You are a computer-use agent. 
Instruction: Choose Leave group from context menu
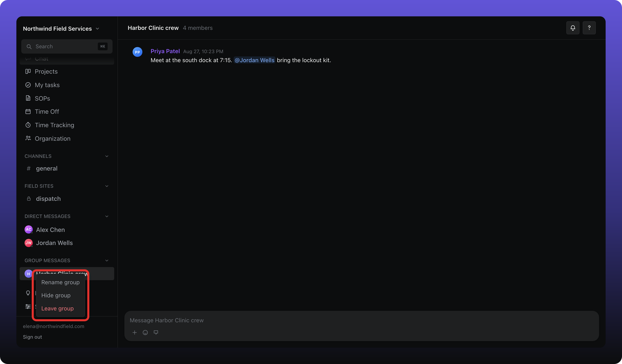click(x=60, y=308)
